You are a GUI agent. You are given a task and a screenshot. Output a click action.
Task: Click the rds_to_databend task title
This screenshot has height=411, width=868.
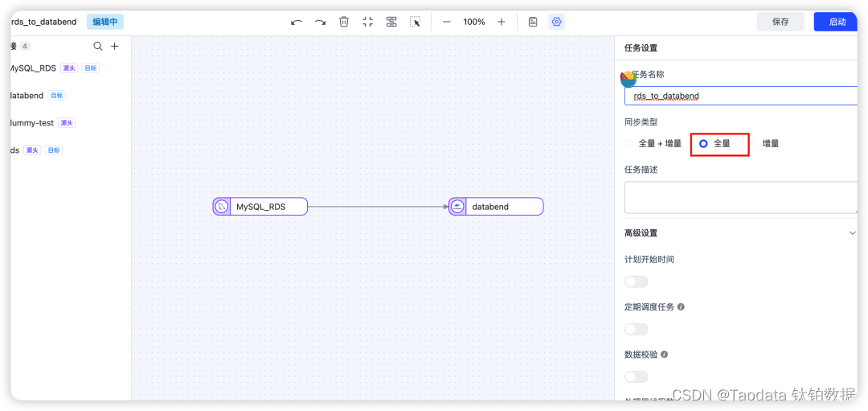point(43,23)
